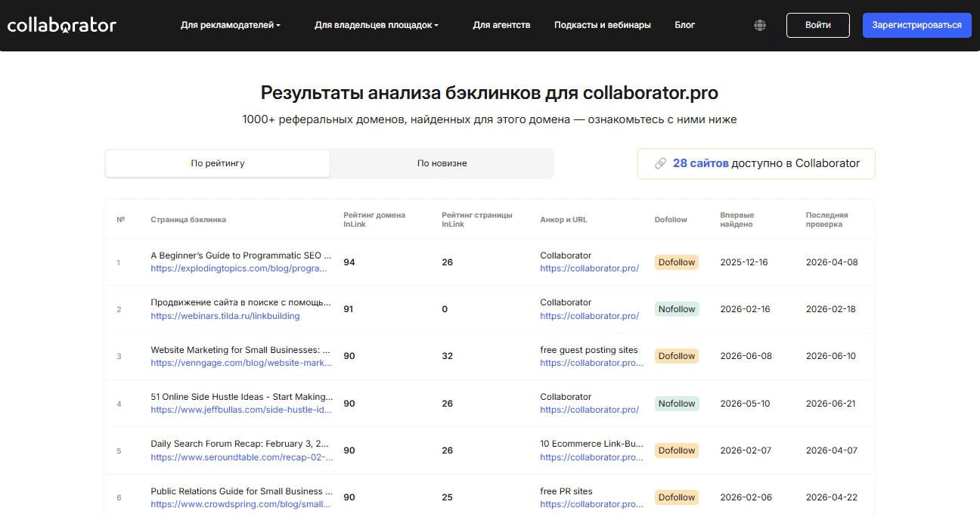Click the Последняя проверка column header
The image size is (980, 517).
(827, 220)
